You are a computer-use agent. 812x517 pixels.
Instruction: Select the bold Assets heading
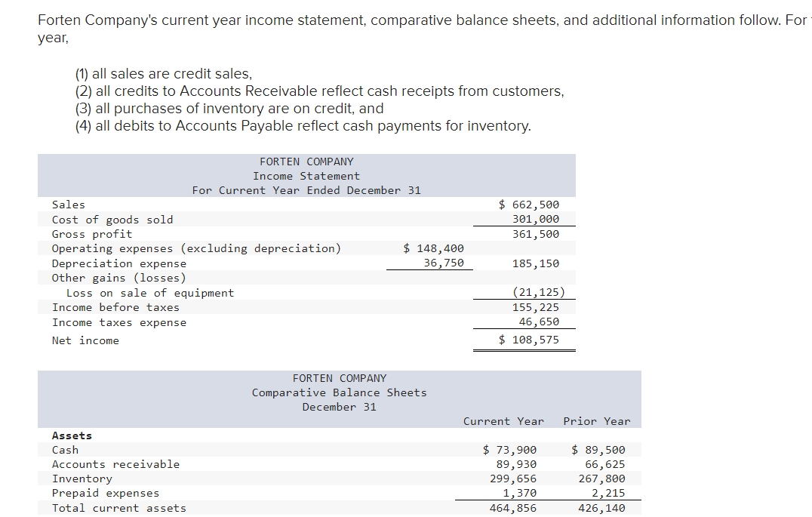[72, 435]
